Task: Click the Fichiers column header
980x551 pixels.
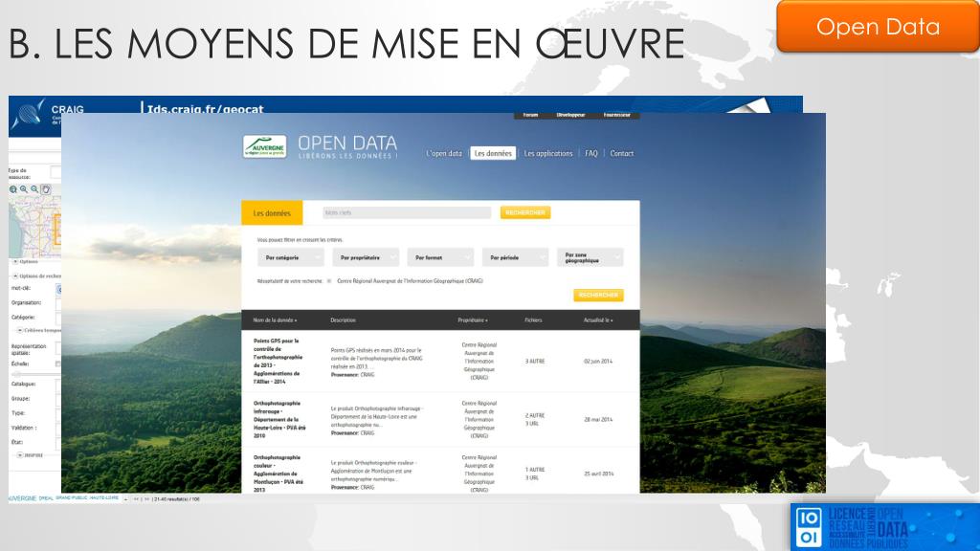Action: pyautogui.click(x=533, y=320)
